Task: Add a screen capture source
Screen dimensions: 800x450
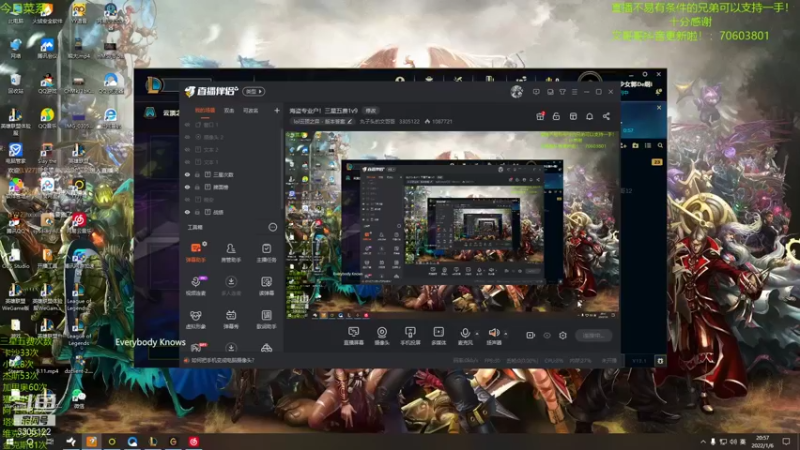Action: click(354, 336)
